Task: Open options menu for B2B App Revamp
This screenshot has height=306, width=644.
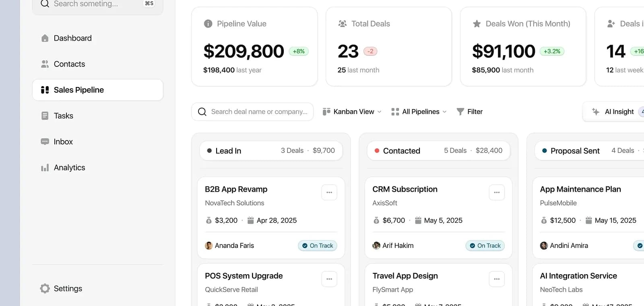Action: (x=329, y=192)
